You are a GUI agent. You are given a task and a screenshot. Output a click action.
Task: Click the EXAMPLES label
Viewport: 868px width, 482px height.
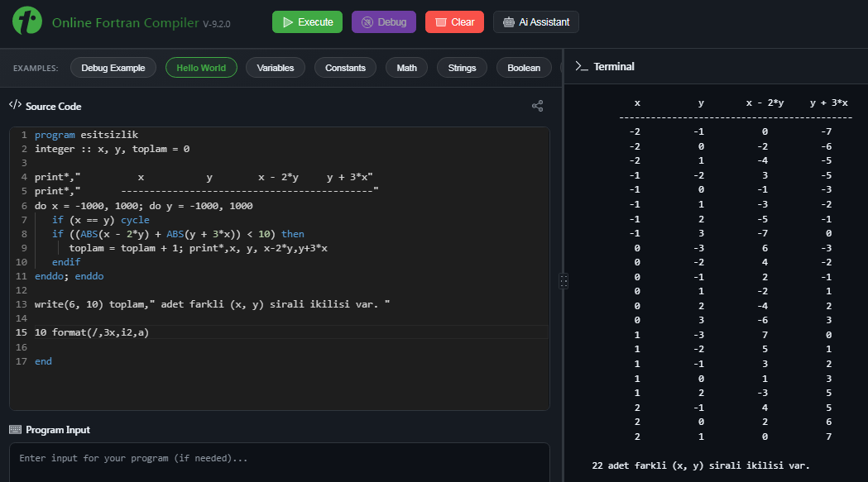pyautogui.click(x=36, y=68)
